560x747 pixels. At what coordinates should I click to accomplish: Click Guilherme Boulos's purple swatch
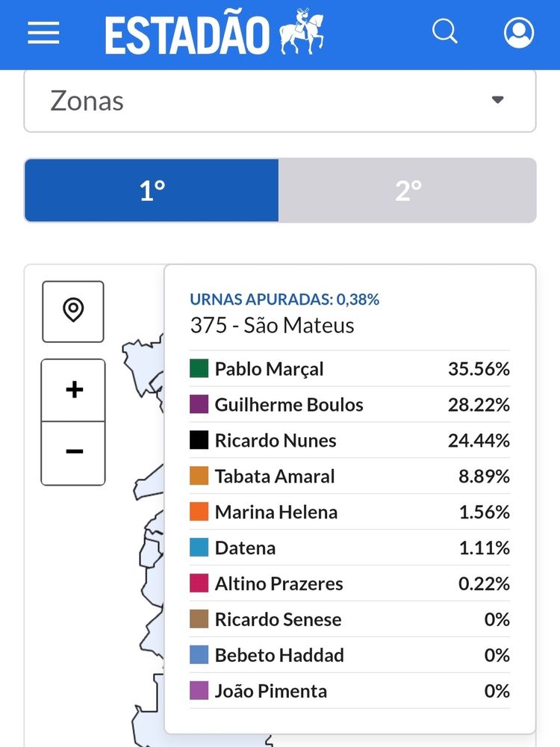199,405
